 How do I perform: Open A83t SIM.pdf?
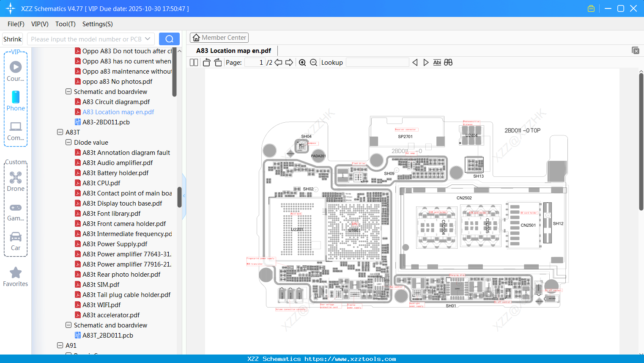tap(101, 285)
